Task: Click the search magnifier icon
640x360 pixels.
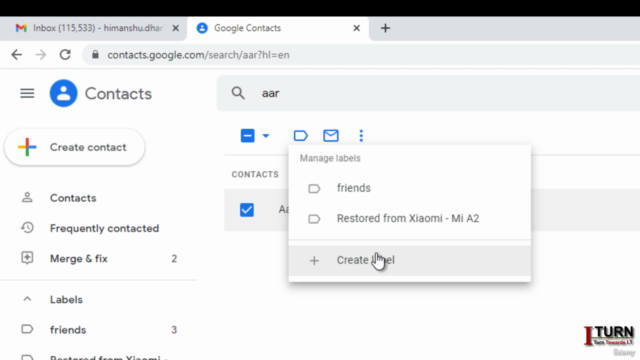Action: pos(238,93)
